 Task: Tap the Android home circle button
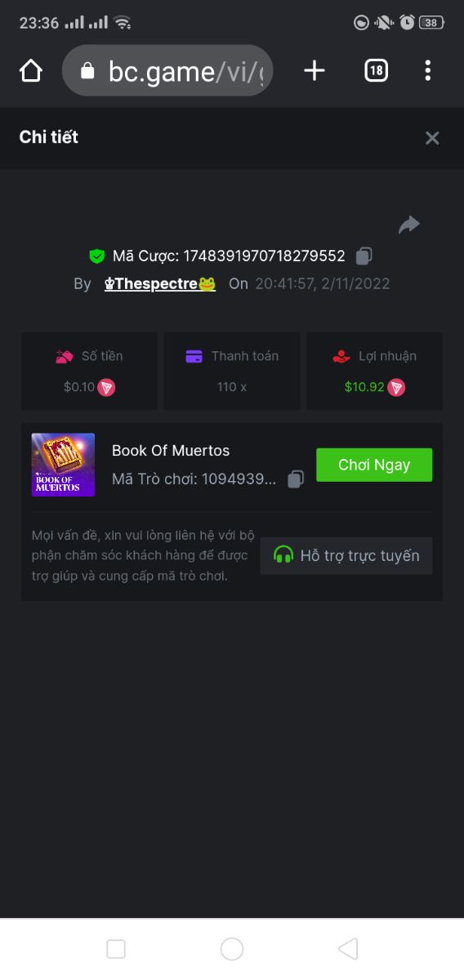coord(232,948)
